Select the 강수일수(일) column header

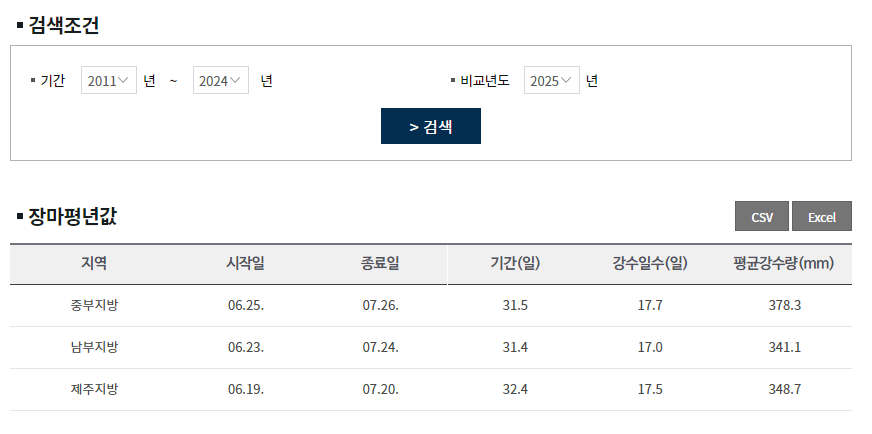point(650,263)
